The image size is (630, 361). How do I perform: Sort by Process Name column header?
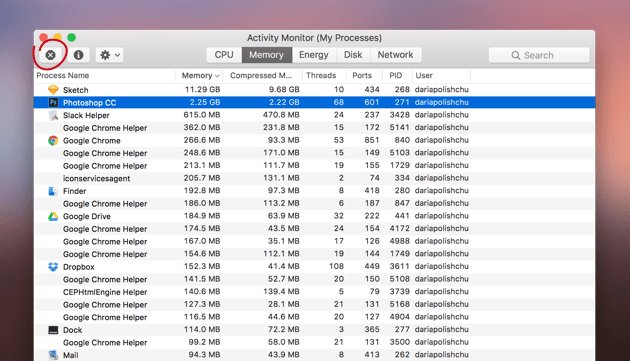tap(105, 76)
